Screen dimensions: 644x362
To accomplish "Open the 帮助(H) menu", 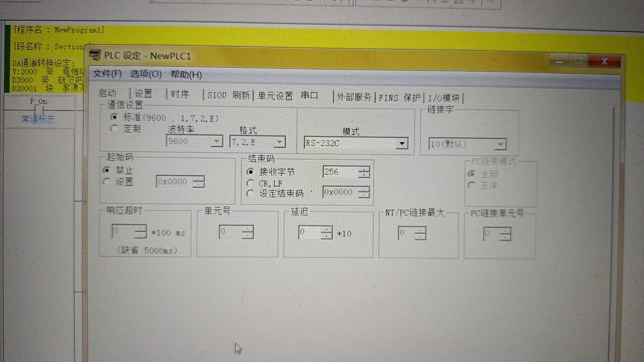I will 186,74.
